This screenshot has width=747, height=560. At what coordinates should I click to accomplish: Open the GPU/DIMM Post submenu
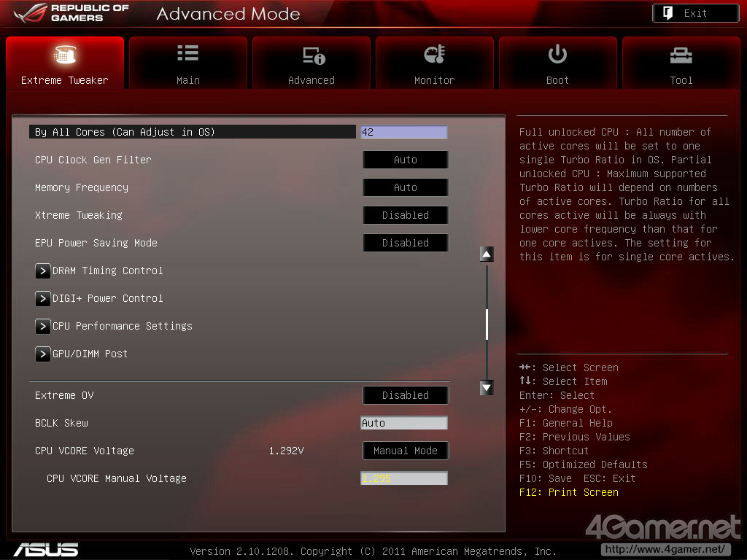tap(43, 354)
